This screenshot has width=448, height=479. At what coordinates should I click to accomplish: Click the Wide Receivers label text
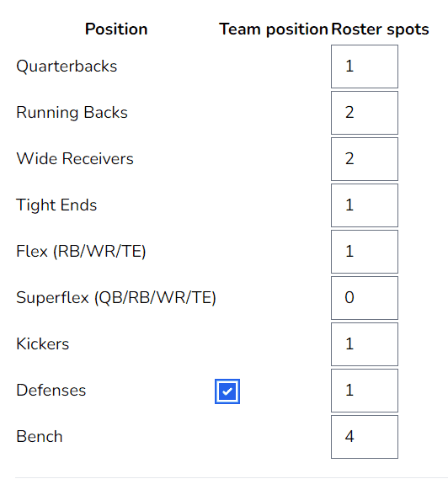click(75, 159)
